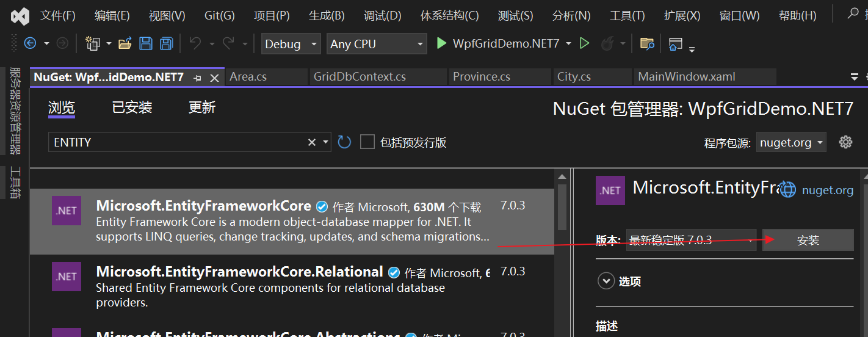Open the 文件(F) menu

point(58,16)
